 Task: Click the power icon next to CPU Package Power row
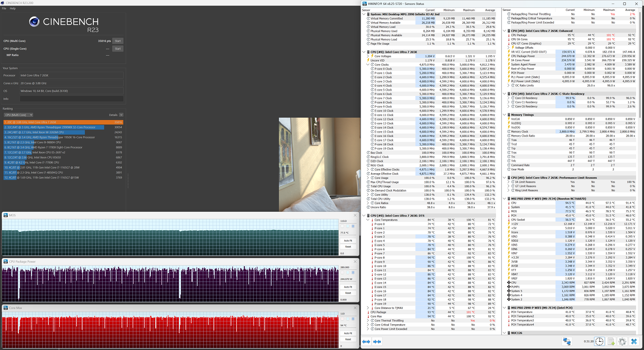click(509, 56)
